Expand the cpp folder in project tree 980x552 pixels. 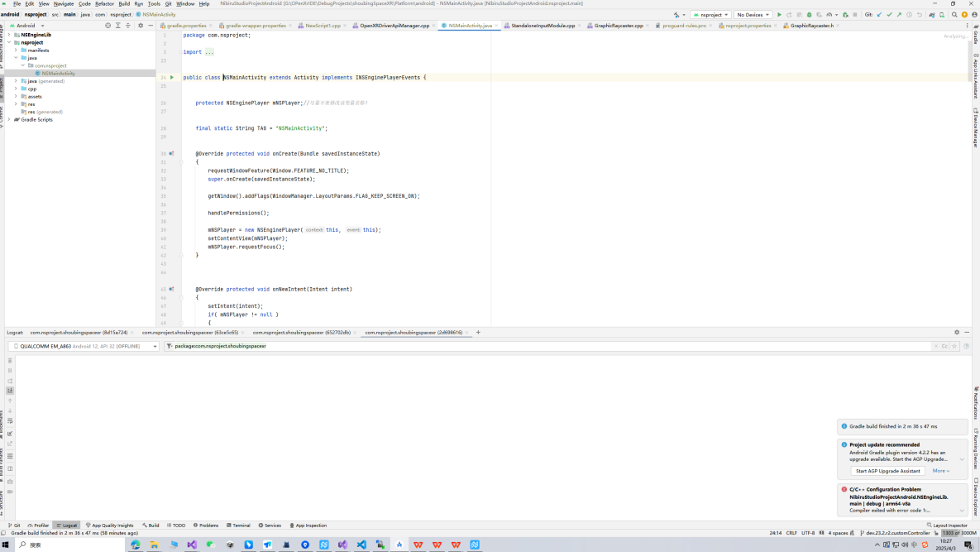pyautogui.click(x=16, y=89)
